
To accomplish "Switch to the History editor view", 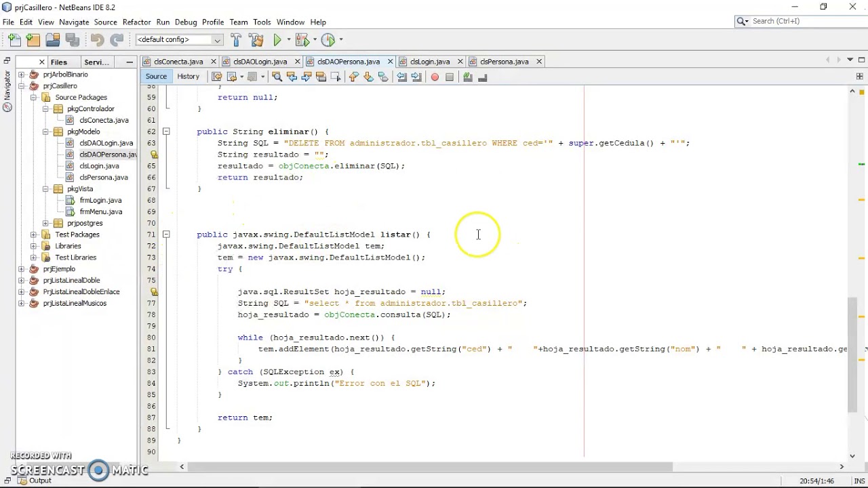I will (x=188, y=77).
